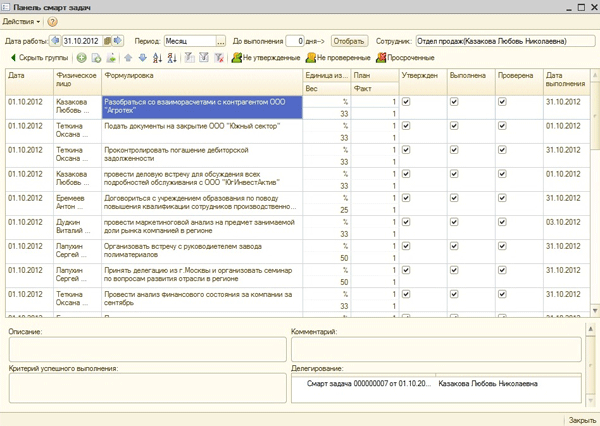600x426 pixels.
Task: Toggle Выполнена for the Южный сектор task
Action: point(454,126)
